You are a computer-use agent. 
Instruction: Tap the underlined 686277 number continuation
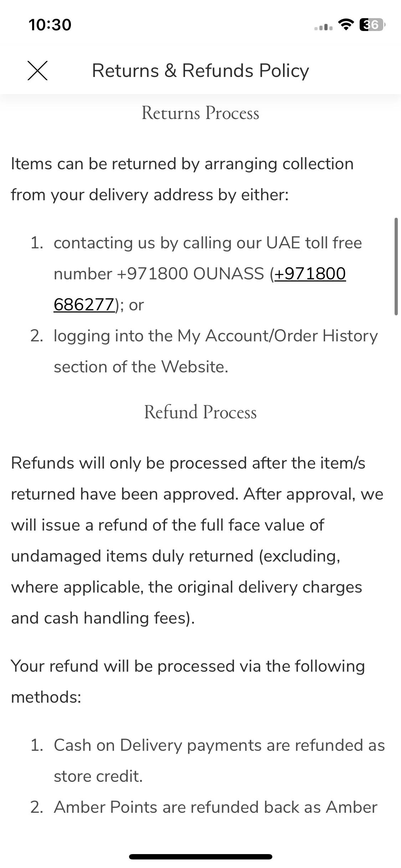pos(84,305)
